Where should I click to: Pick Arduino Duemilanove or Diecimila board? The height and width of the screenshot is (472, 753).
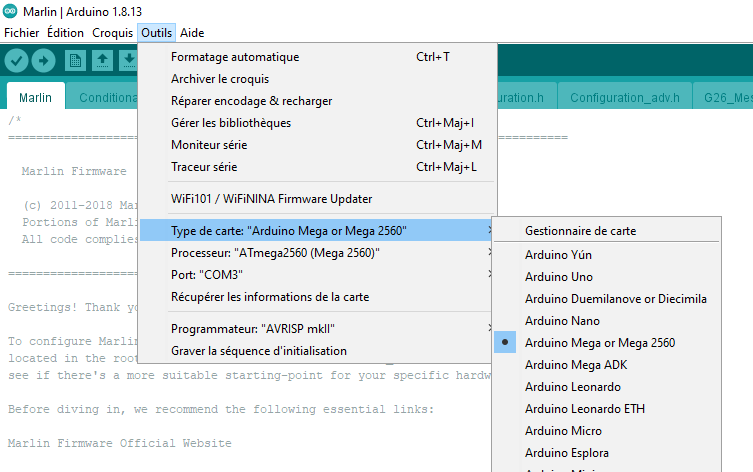[x=607, y=299]
